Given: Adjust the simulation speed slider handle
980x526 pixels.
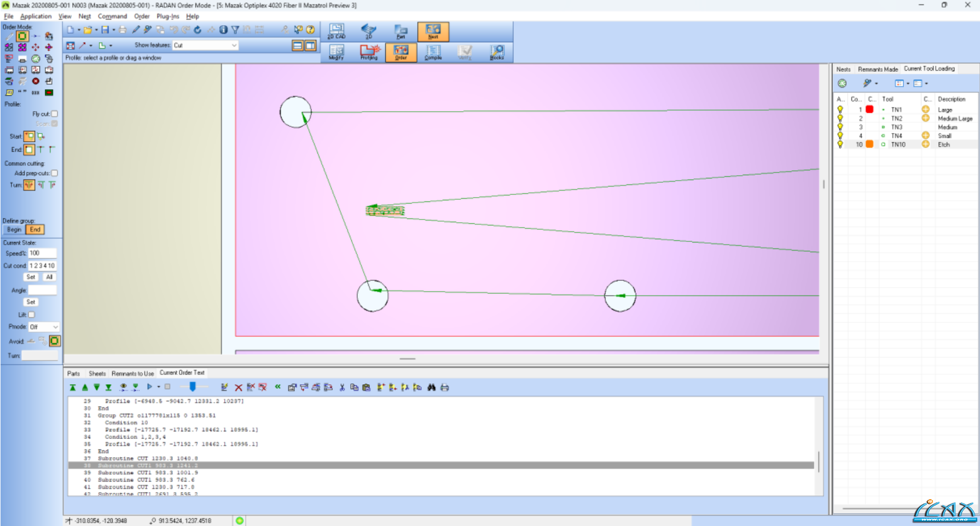Looking at the screenshot, I should (x=193, y=386).
